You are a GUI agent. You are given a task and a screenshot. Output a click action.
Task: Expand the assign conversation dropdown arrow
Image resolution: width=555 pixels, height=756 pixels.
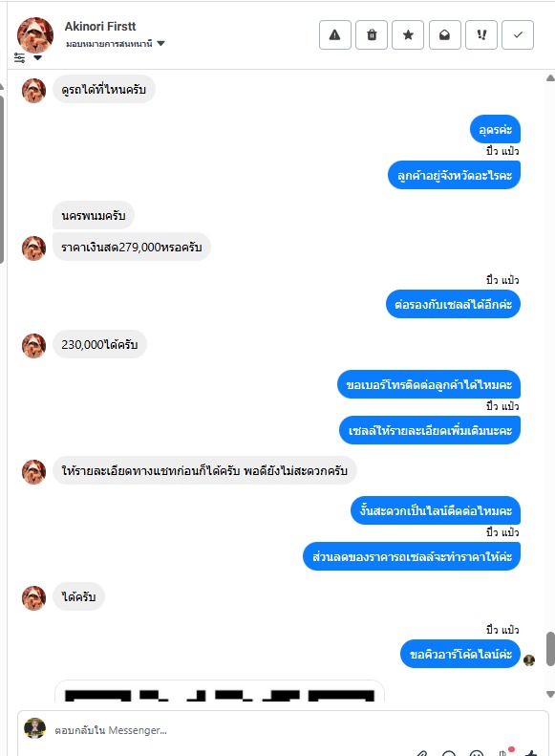[160, 43]
